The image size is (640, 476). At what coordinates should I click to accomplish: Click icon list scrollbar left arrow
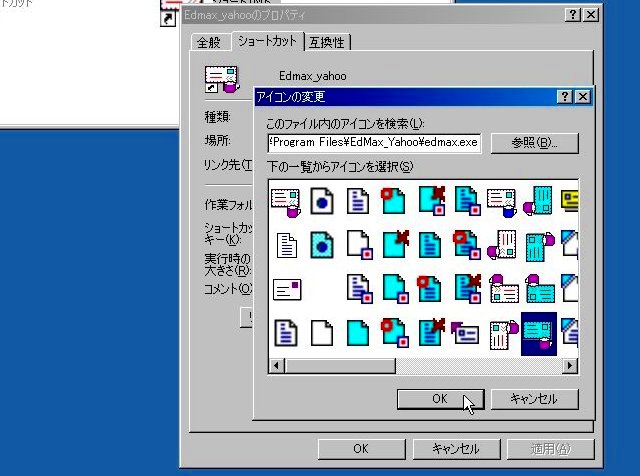[x=277, y=365]
